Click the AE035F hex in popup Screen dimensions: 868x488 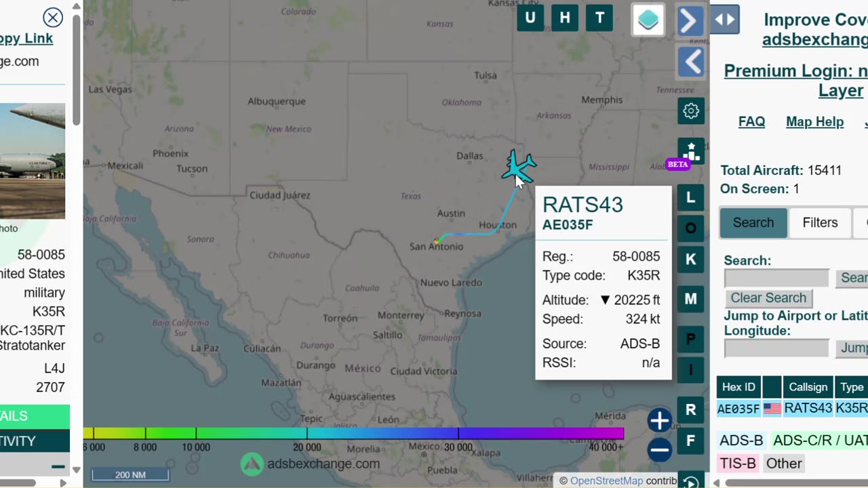tap(568, 225)
